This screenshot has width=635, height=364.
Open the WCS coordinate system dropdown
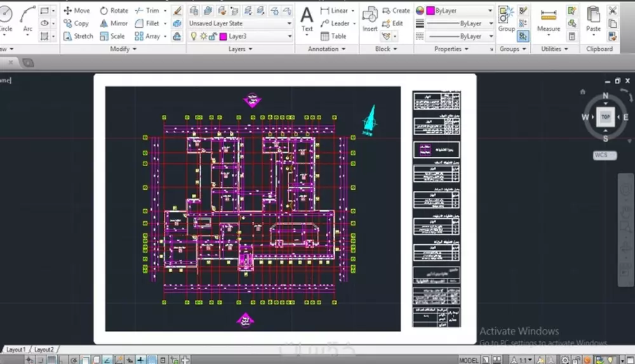[605, 155]
